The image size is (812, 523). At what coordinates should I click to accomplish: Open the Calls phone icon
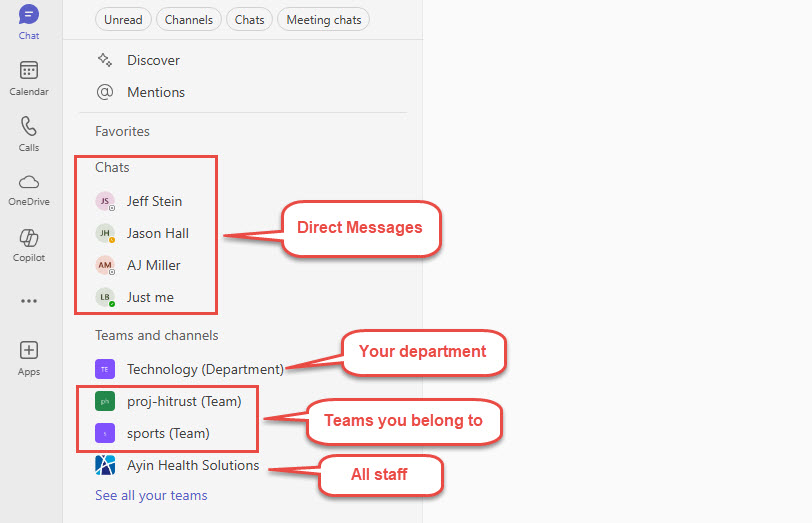(29, 126)
